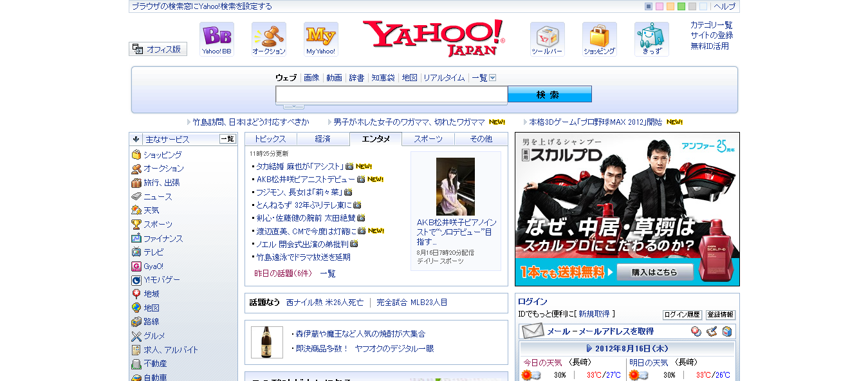This screenshot has width=868, height=381.
Task: Select the orange page color swatch
Action: pos(670,6)
